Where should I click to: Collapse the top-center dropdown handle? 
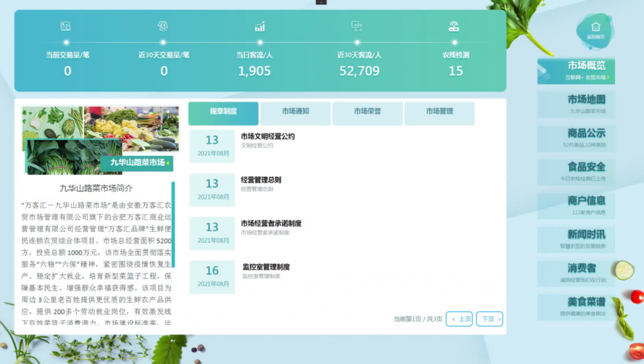pos(321,2)
